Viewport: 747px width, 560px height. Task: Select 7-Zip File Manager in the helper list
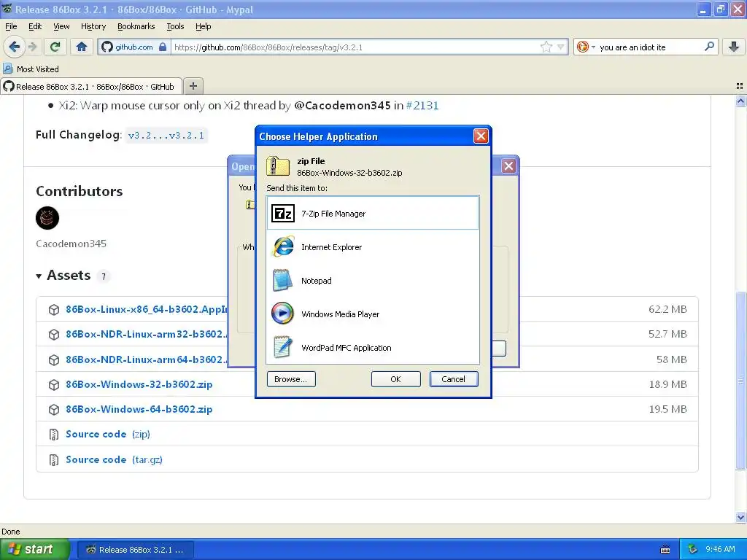point(373,214)
